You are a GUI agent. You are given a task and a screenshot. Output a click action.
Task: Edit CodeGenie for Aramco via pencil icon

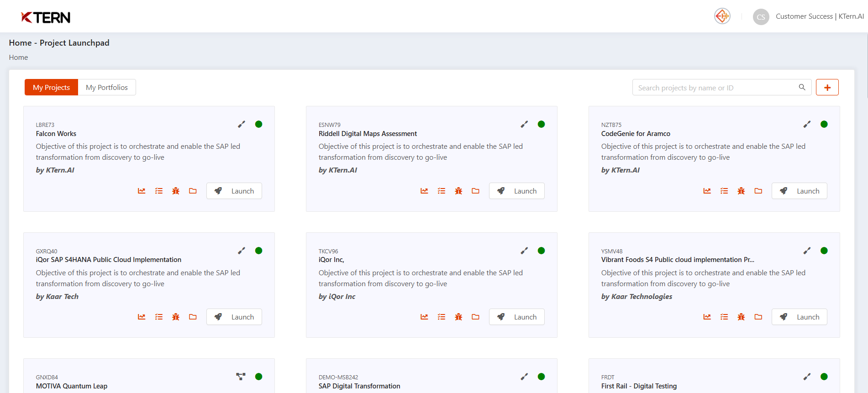[807, 124]
